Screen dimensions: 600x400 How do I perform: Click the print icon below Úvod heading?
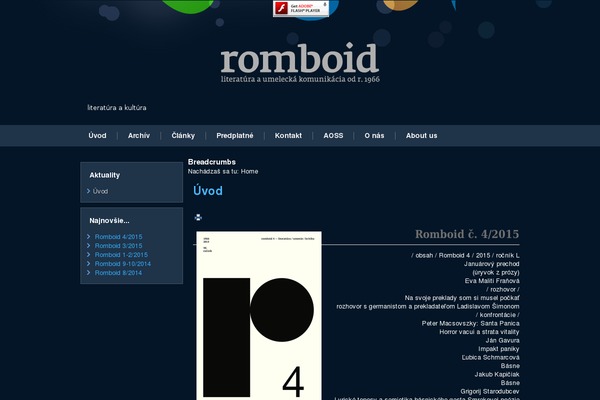click(x=198, y=217)
